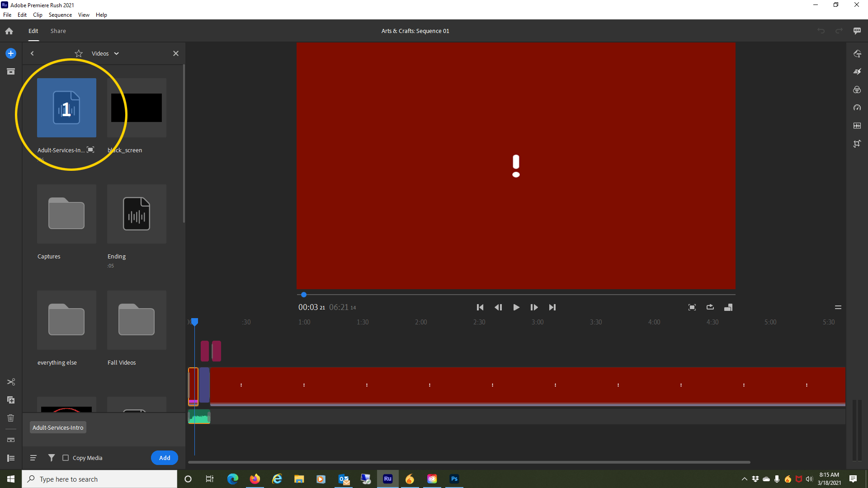Open the project assets panel icon
This screenshot has height=488, width=868.
click(x=11, y=71)
